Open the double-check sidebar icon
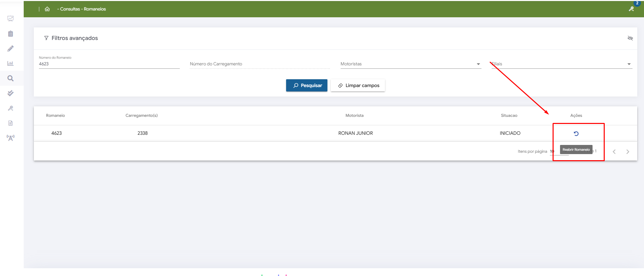Screen dimensions: 644x276 pyautogui.click(x=10, y=93)
